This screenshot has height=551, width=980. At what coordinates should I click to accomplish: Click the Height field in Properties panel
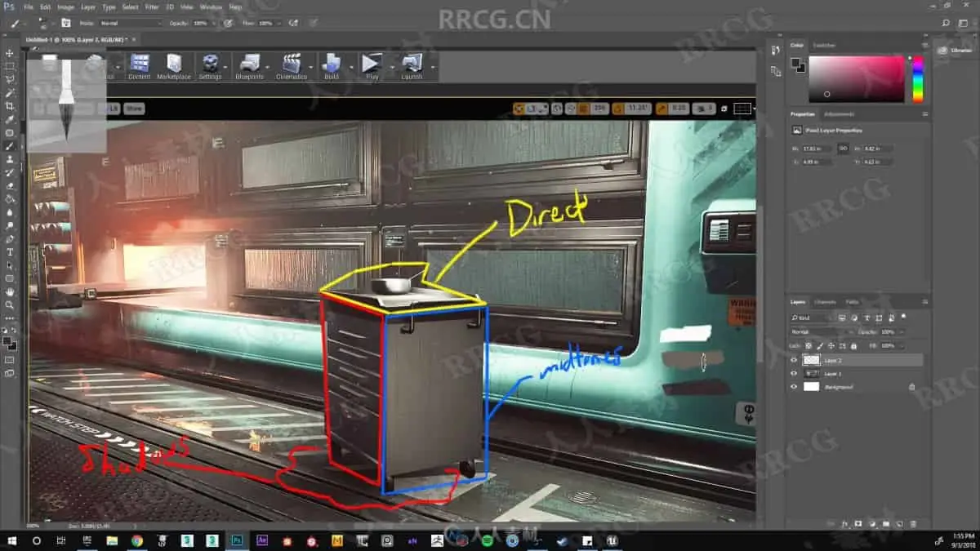pyautogui.click(x=877, y=149)
